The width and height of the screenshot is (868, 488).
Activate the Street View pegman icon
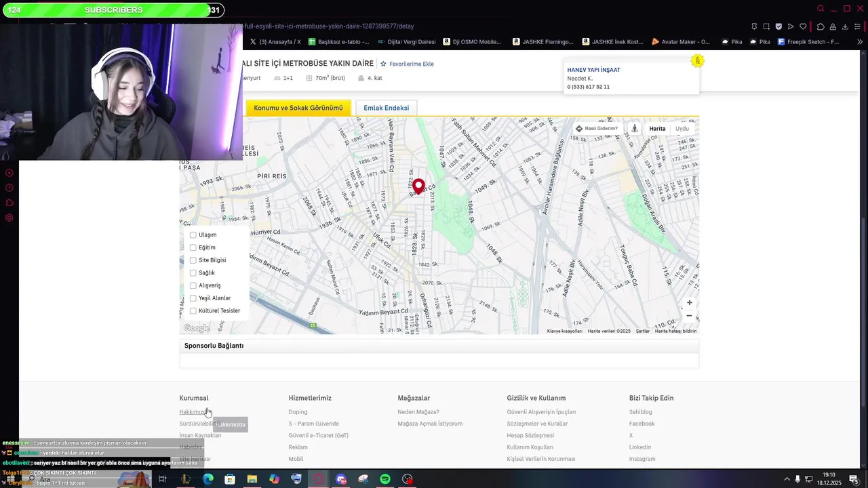pyautogui.click(x=635, y=129)
